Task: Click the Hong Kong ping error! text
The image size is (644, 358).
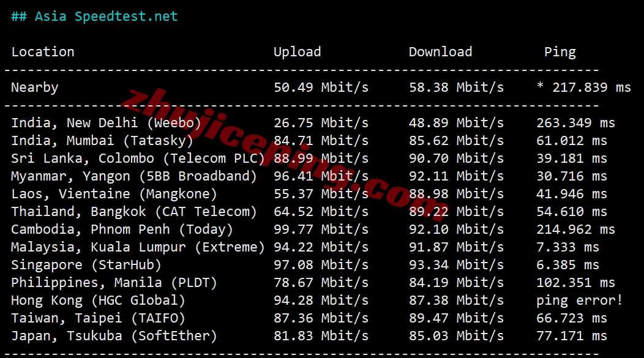Action: [x=579, y=300]
